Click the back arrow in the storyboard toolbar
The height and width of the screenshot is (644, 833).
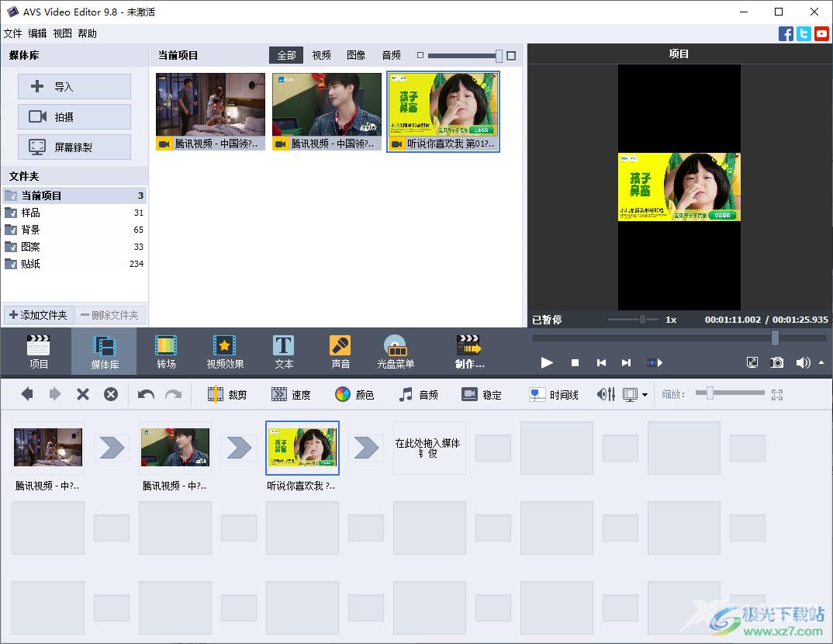coord(27,394)
